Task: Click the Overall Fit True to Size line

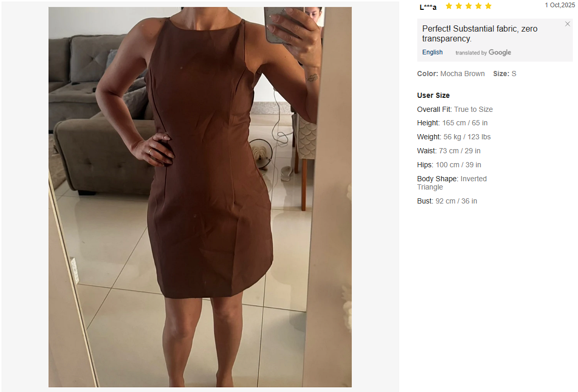Action: (x=455, y=109)
